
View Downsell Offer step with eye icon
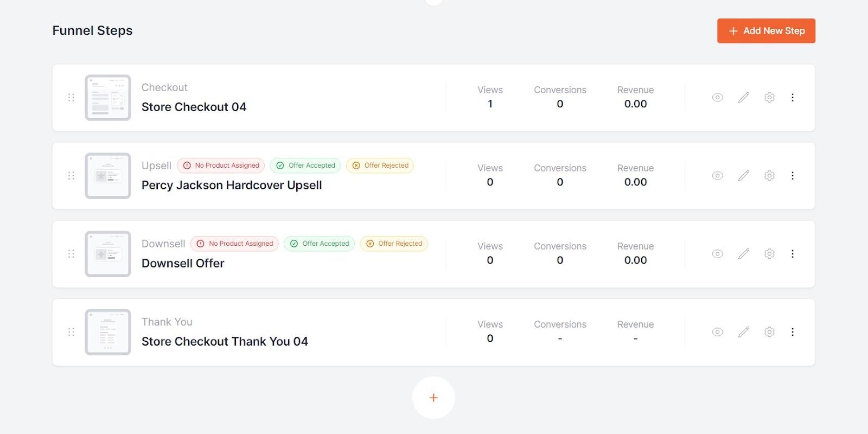(717, 254)
